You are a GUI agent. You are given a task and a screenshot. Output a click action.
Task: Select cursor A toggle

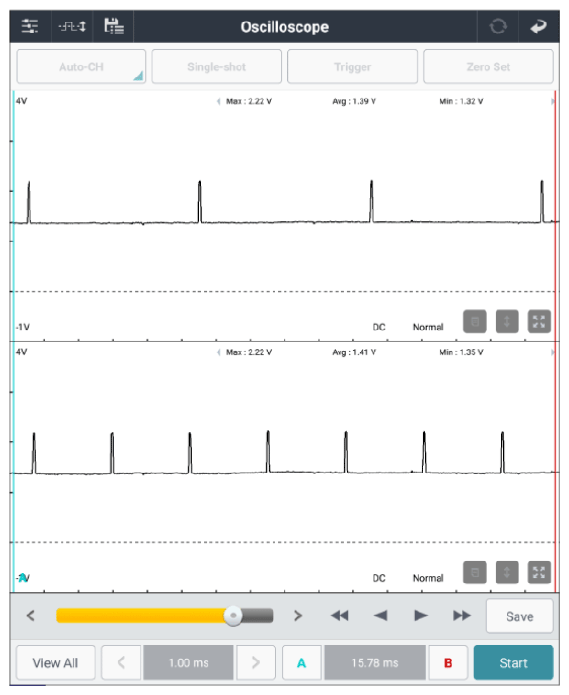(302, 663)
